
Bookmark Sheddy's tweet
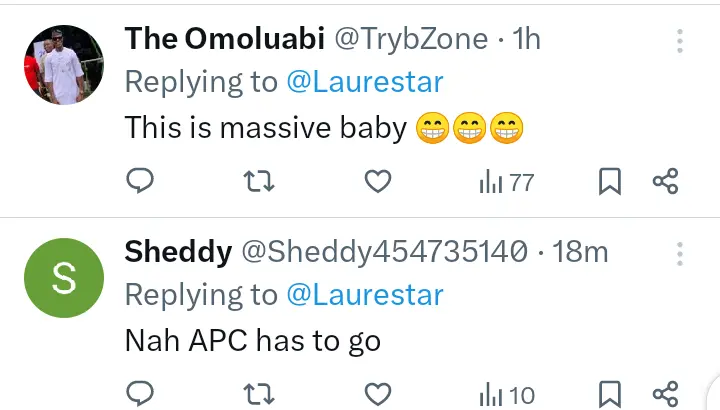pos(610,392)
